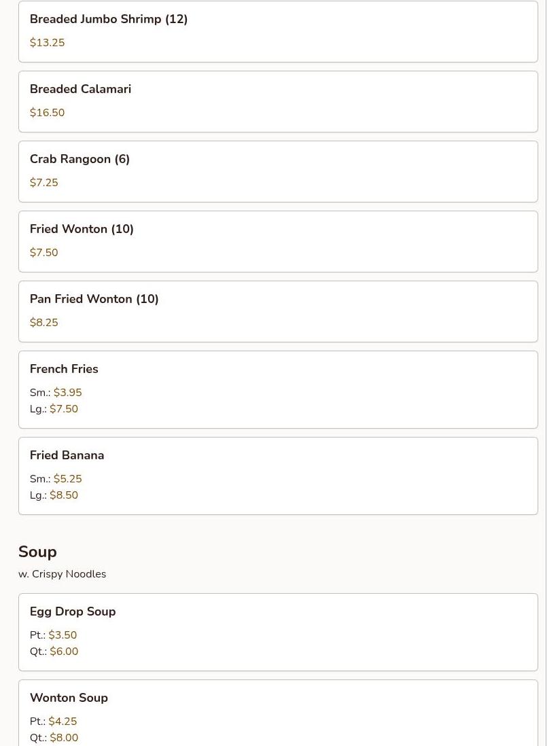
Task: Select Pan Fried Wonton (10) item
Action: 278,311
